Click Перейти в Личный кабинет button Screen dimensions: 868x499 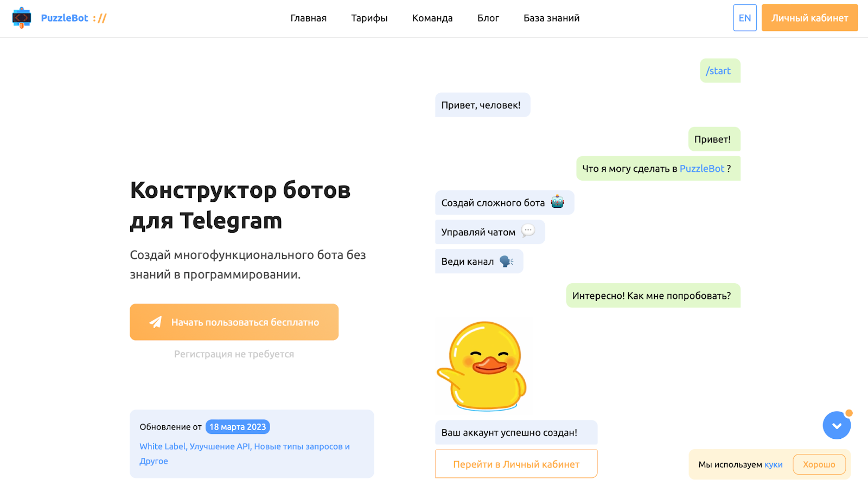click(x=516, y=464)
